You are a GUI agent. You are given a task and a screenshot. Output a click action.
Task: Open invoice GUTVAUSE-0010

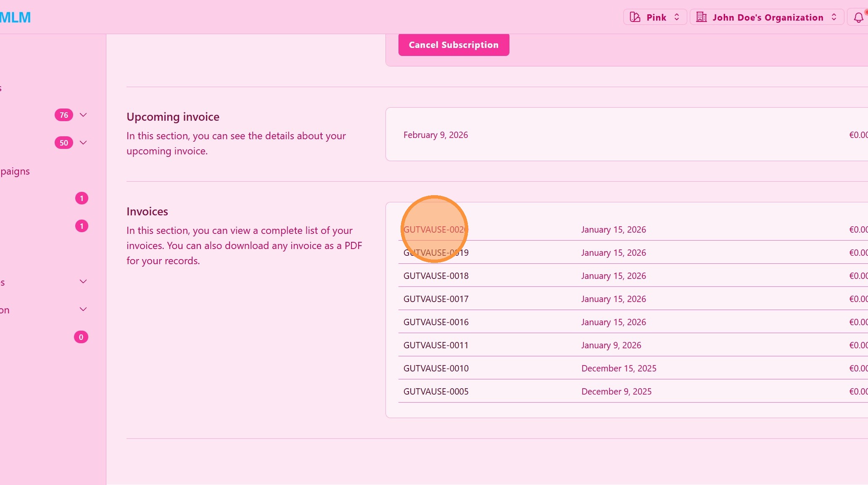click(436, 368)
